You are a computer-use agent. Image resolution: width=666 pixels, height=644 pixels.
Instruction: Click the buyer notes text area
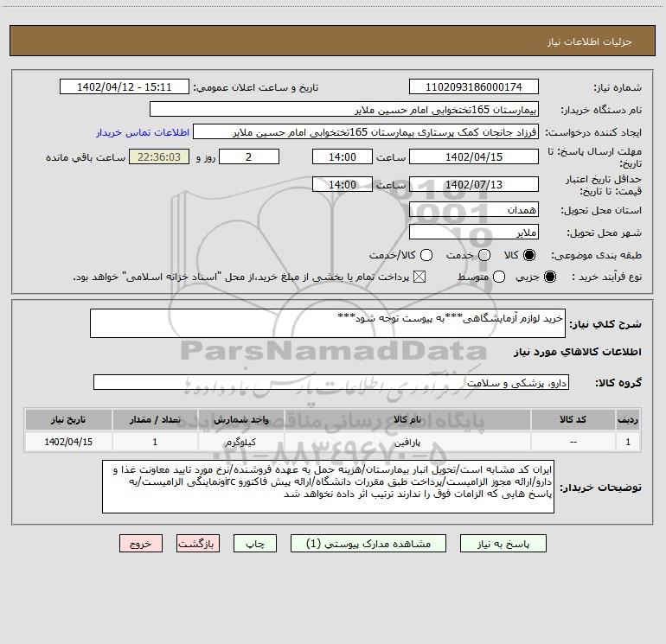pyautogui.click(x=329, y=487)
